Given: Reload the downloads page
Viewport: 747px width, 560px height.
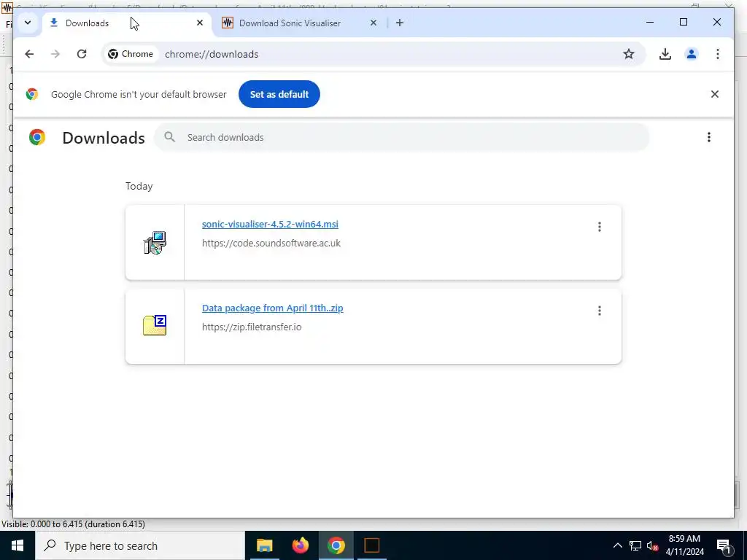Looking at the screenshot, I should point(82,54).
